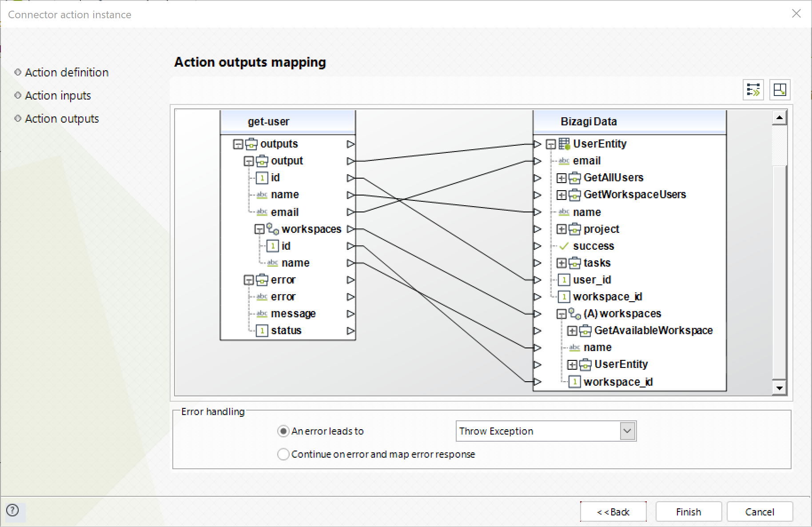Screen dimensions: 812x527
Task: Expand the GetAvailableWorkspace node
Action: (x=572, y=331)
